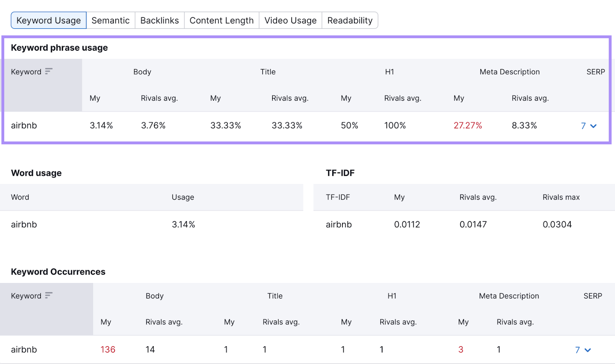The height and width of the screenshot is (364, 615).
Task: Click the red 27.27% Meta Description value
Action: pos(468,125)
